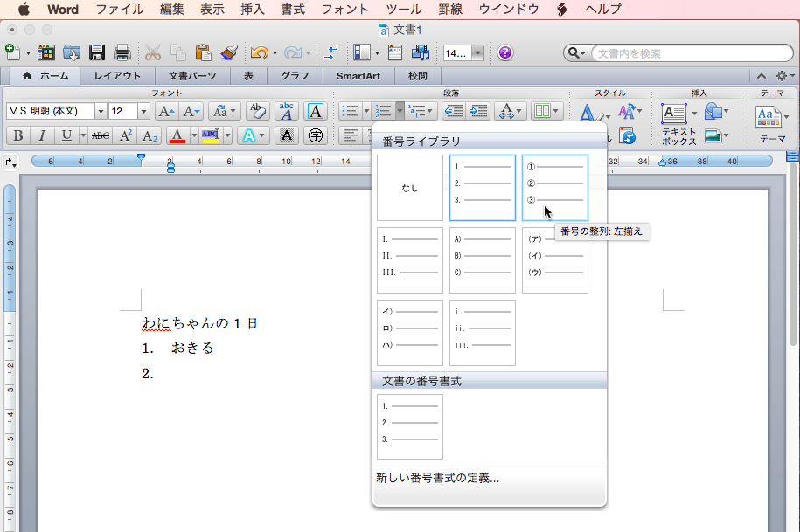Toggle Underline formatting
This screenshot has height=532, width=800.
66,135
